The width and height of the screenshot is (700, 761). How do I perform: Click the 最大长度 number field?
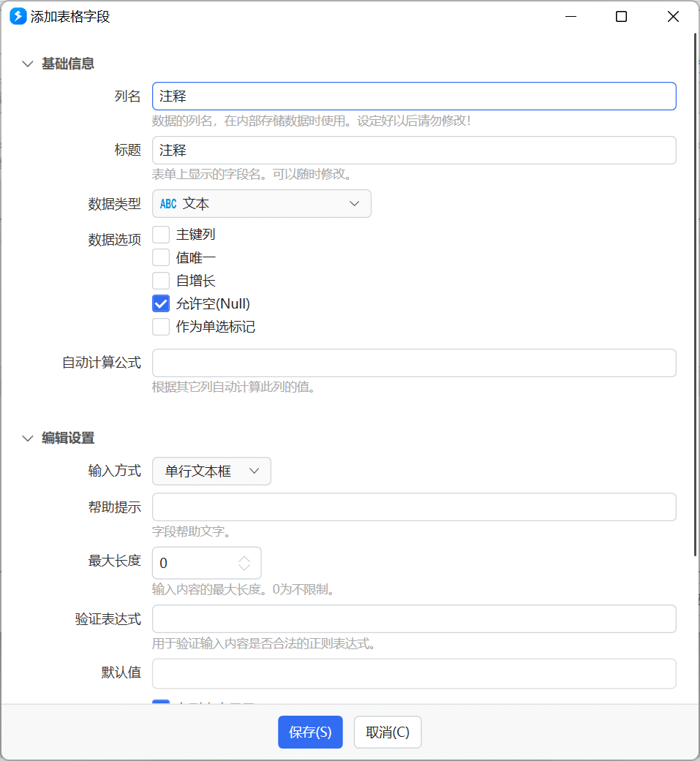coord(207,563)
